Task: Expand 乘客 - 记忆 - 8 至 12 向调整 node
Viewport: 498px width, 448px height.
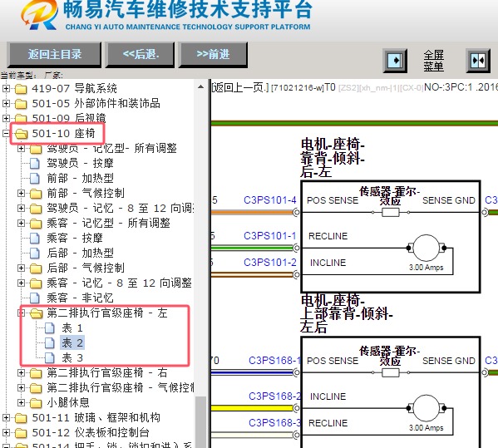Action: point(21,283)
